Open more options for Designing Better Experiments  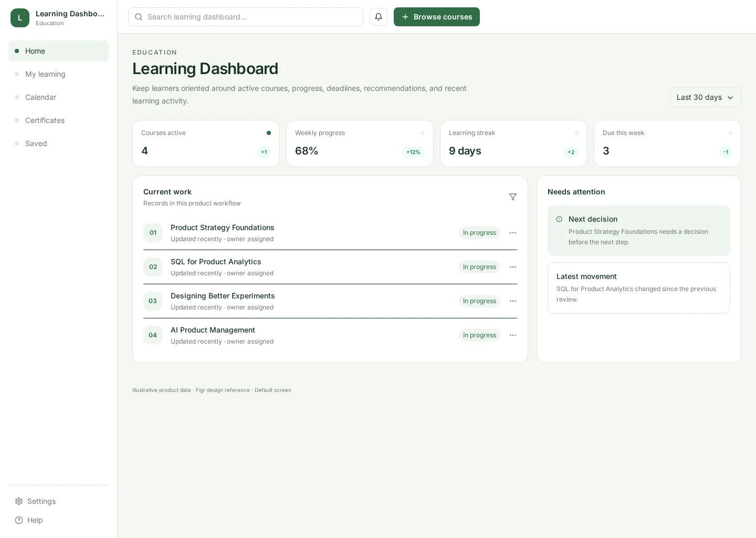tap(513, 301)
